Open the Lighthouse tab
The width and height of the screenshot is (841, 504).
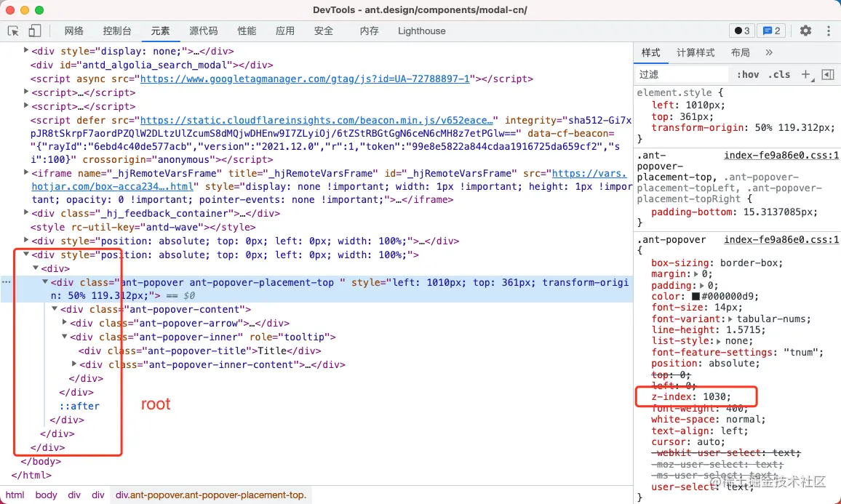421,31
